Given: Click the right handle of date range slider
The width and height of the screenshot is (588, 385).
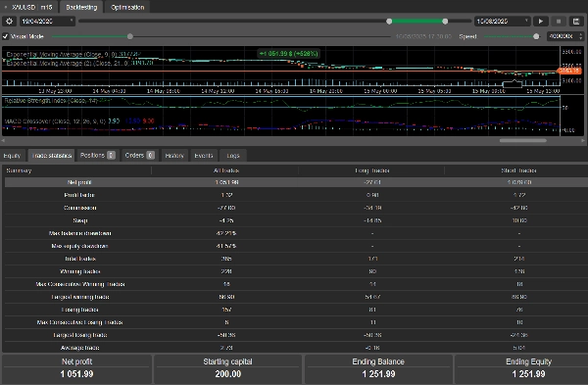Looking at the screenshot, I should (445, 22).
